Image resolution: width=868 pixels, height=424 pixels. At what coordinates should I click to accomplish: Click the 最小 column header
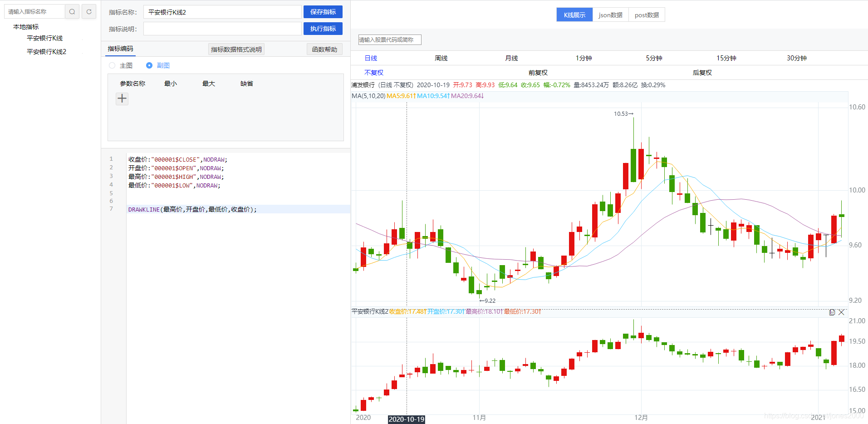[x=171, y=84]
